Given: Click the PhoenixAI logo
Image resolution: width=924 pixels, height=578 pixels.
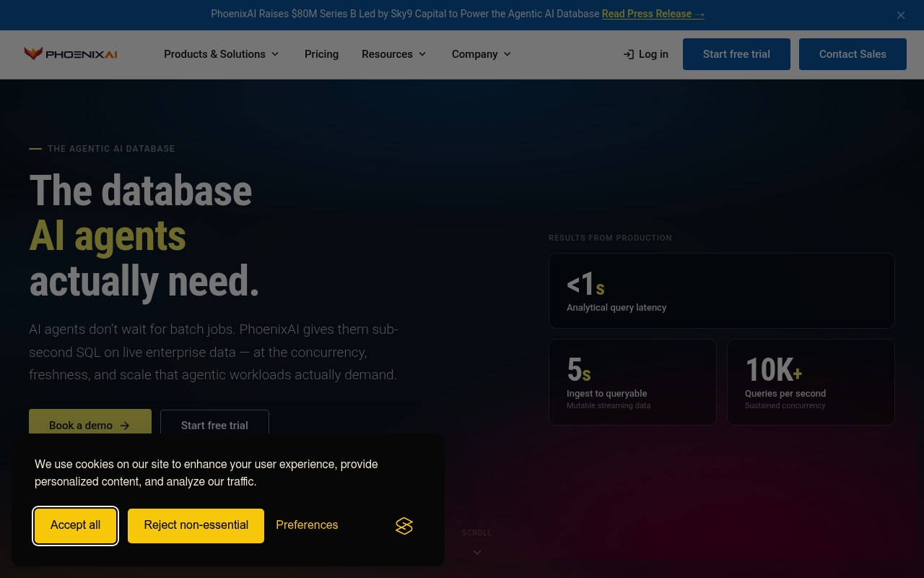Looking at the screenshot, I should [x=70, y=54].
